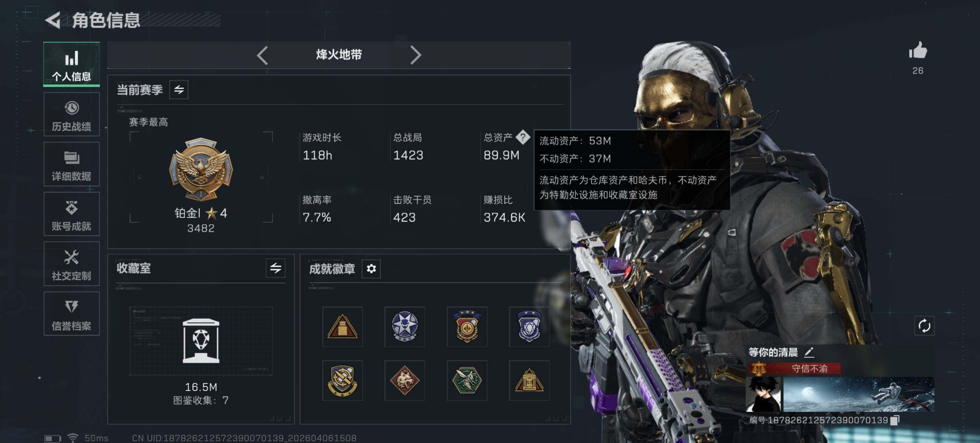This screenshot has width=980, height=443.
Task: Open the 历史战绩 tab
Action: (71, 114)
